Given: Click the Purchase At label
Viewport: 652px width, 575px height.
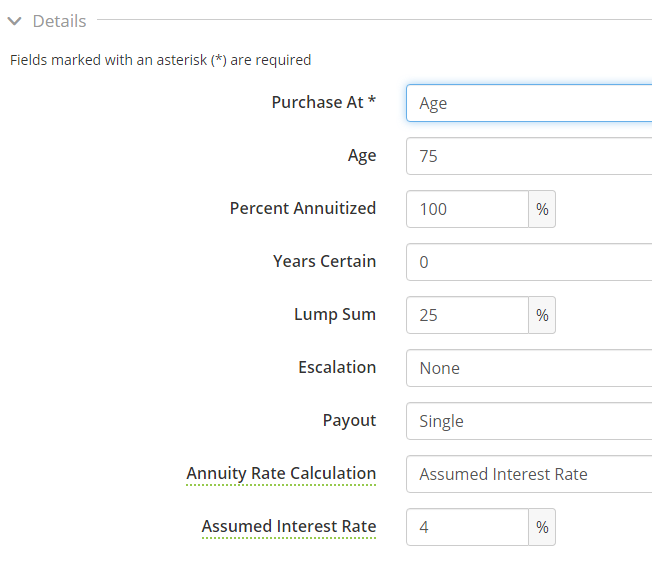Looking at the screenshot, I should click(324, 102).
